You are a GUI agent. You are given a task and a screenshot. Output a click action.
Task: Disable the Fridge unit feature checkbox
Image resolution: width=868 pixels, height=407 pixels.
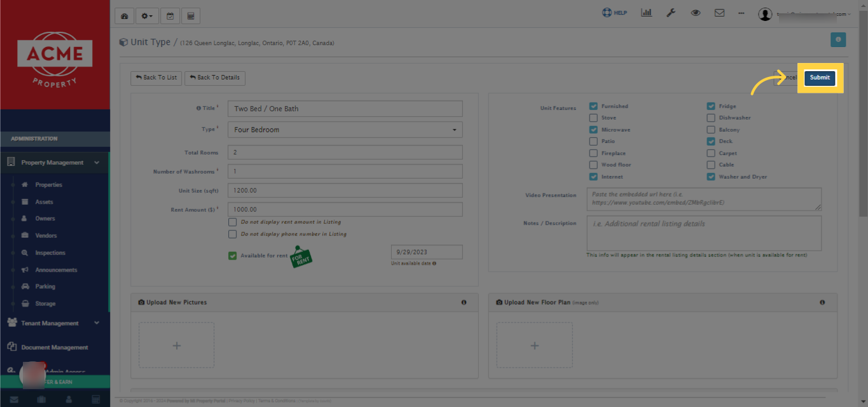pos(710,106)
